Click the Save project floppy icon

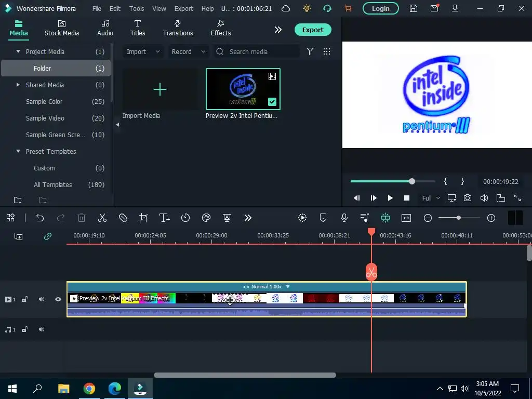(413, 8)
